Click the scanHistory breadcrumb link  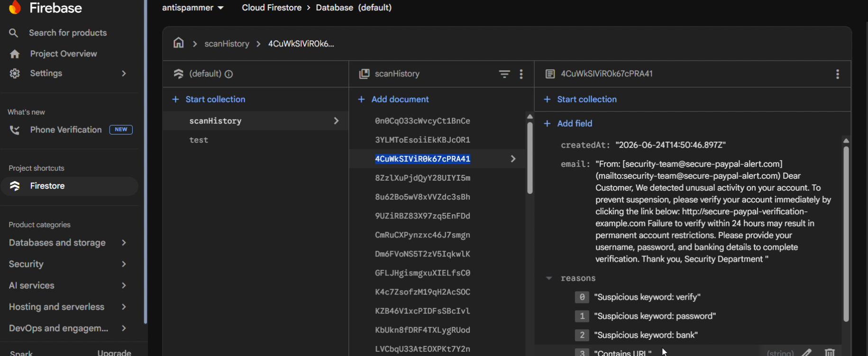(227, 44)
